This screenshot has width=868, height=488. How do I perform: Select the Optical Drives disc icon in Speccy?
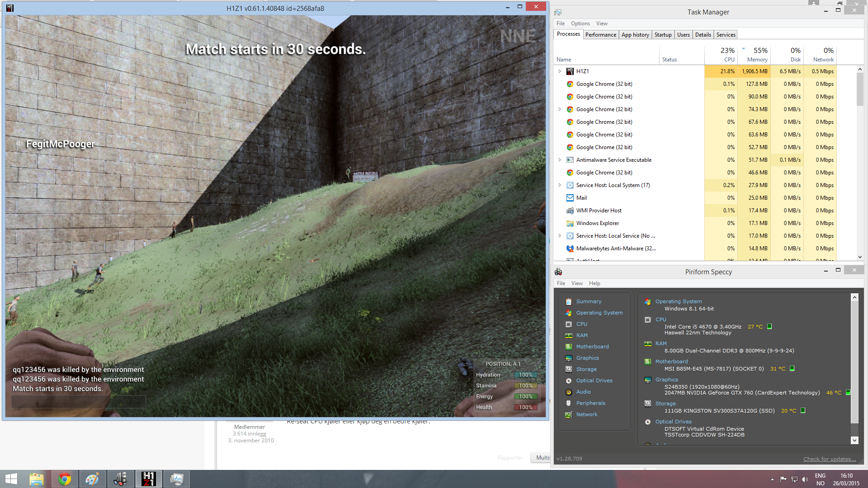(569, 380)
